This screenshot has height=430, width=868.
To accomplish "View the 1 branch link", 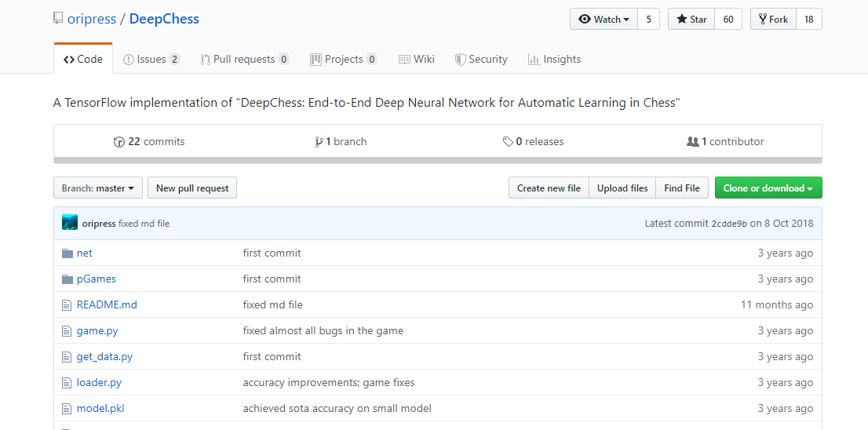I will pos(341,142).
